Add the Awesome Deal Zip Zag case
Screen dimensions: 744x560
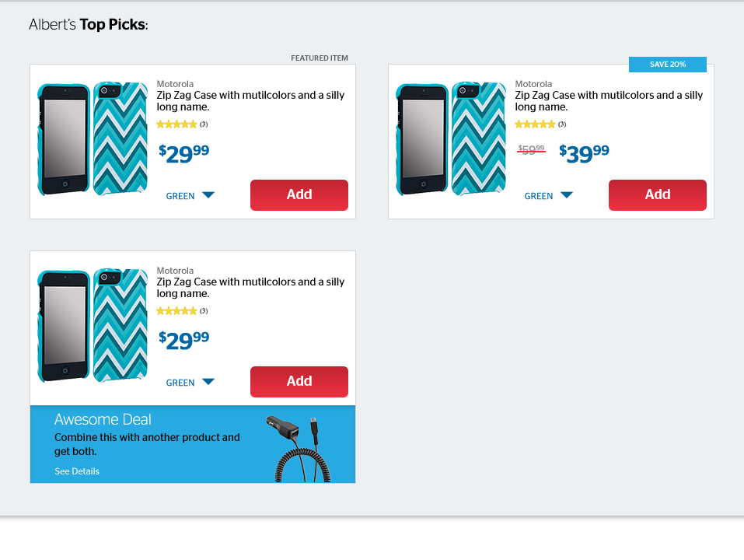click(x=299, y=382)
